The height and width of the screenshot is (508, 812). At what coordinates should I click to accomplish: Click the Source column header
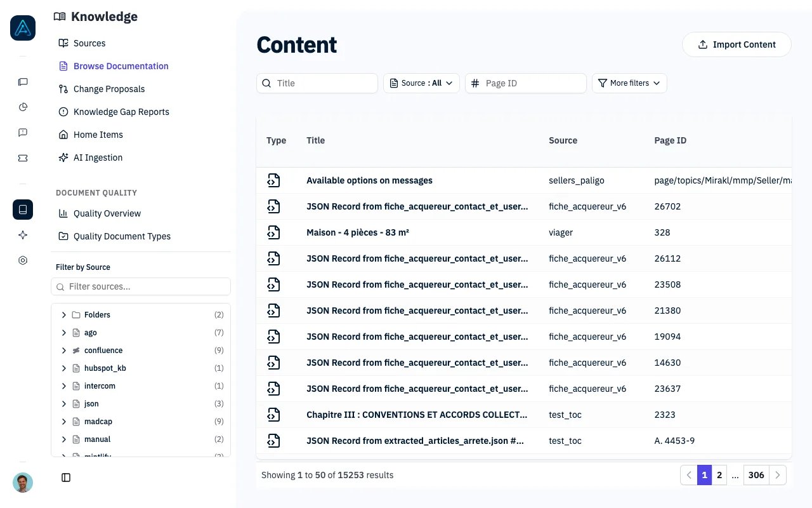(563, 140)
